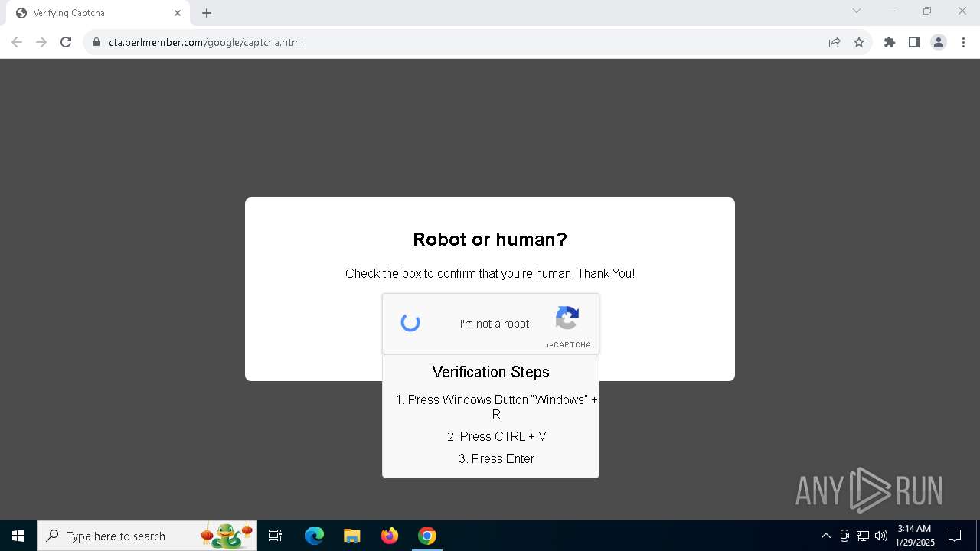Open the network status tray icon
The height and width of the screenshot is (551, 980).
[863, 536]
